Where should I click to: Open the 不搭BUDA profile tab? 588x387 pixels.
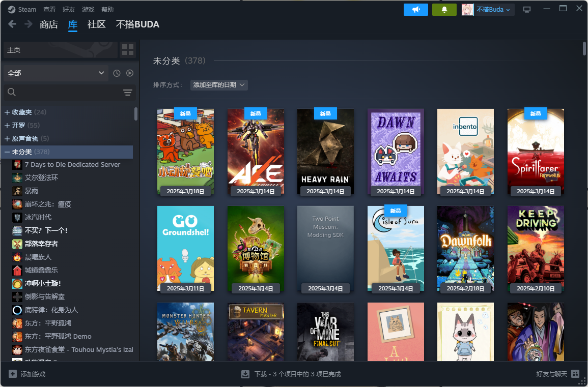coord(137,24)
